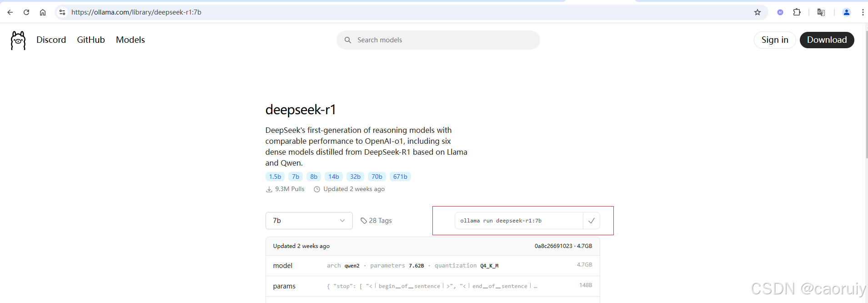Image resolution: width=868 pixels, height=303 pixels.
Task: Click the 0a8c26691023 hash text
Action: 553,246
